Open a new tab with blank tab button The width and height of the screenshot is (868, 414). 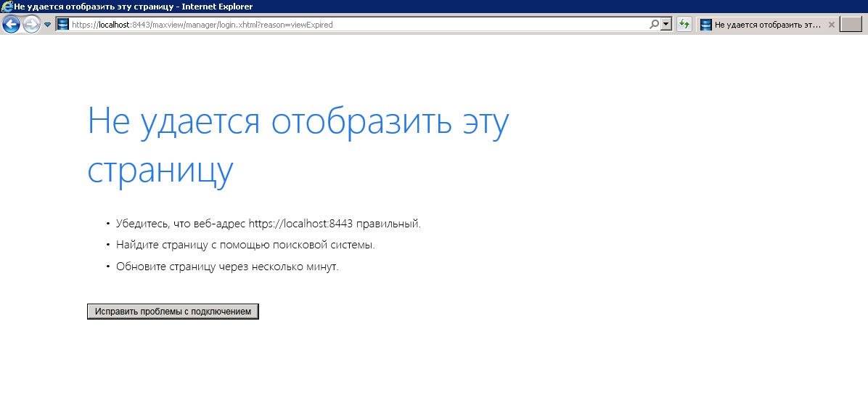(x=851, y=25)
